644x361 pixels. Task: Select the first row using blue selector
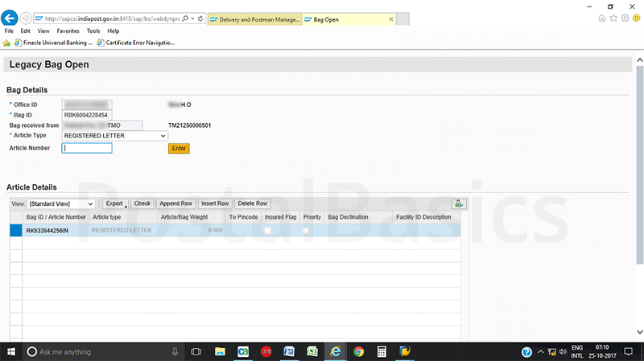pos(15,231)
